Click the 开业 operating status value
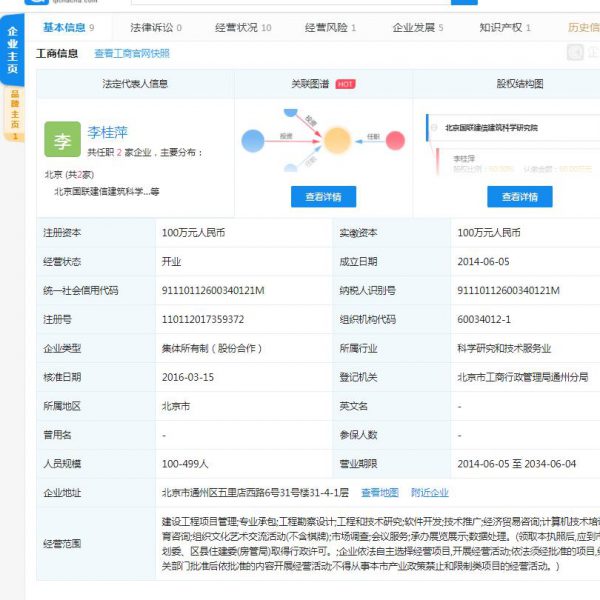 (x=171, y=262)
